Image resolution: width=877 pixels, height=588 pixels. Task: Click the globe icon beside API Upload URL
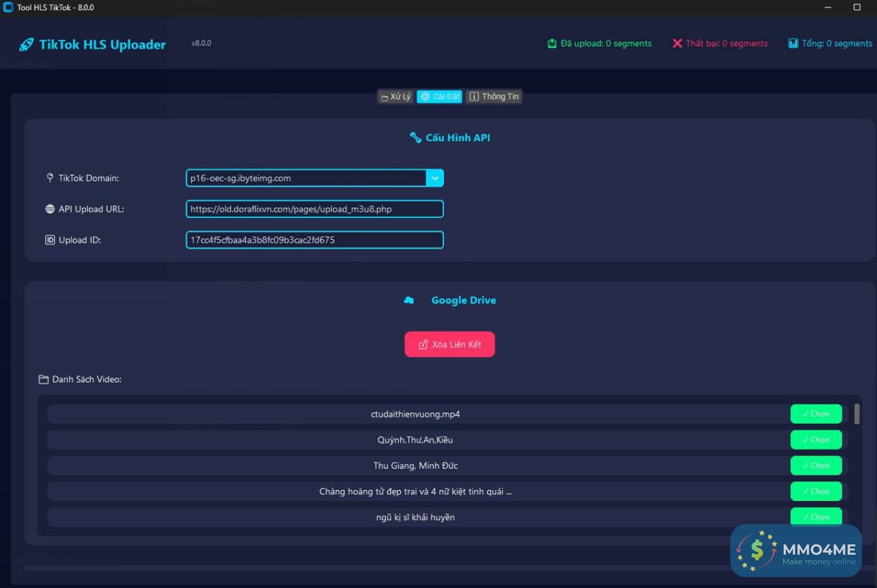pos(50,209)
